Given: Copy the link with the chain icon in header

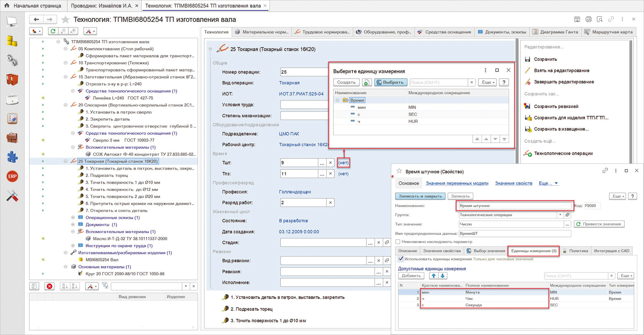Looking at the screenshot, I should [611, 19].
